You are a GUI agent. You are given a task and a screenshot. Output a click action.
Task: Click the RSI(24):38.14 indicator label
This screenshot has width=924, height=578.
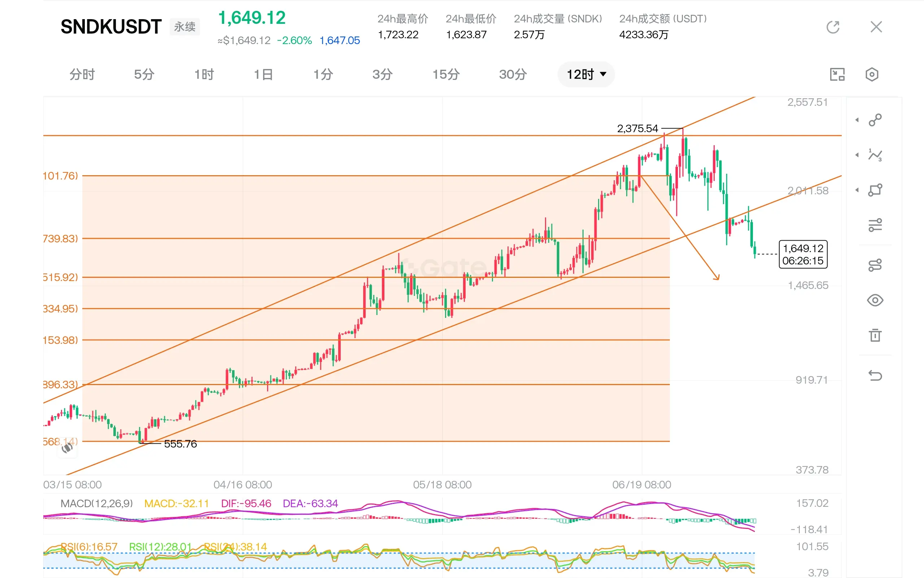tap(235, 547)
